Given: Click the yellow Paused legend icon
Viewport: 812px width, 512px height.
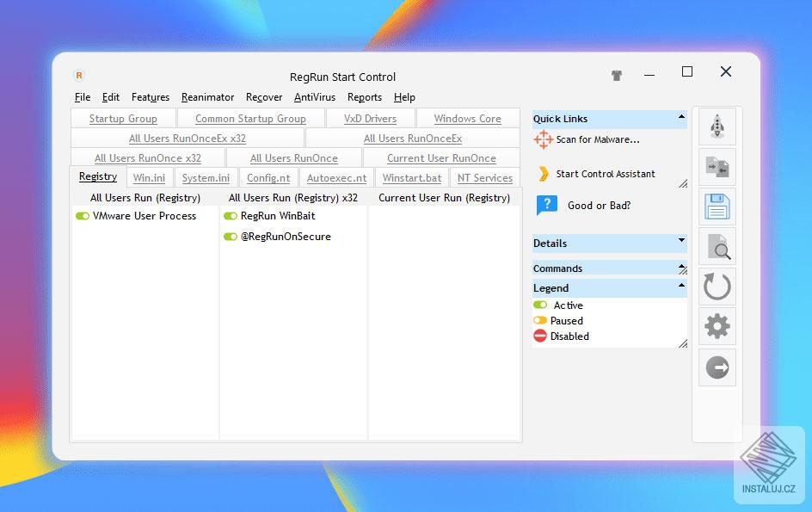Looking at the screenshot, I should pyautogui.click(x=540, y=320).
